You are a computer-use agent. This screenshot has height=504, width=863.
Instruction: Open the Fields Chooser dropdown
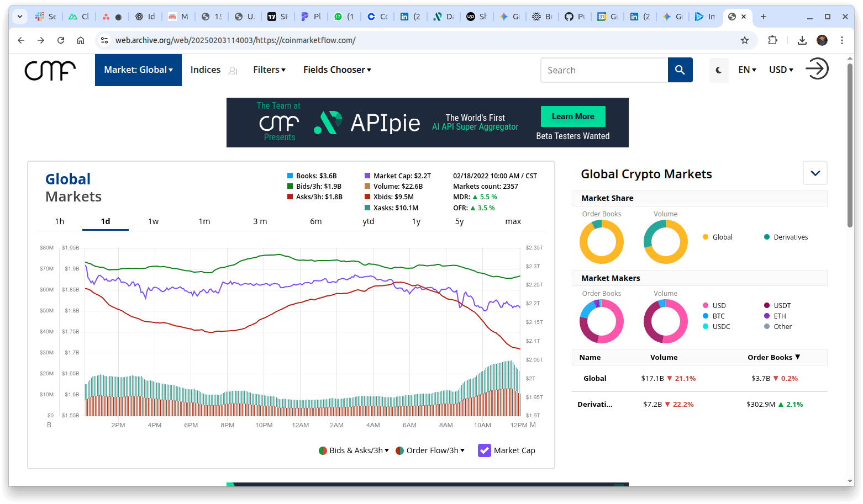coord(336,70)
